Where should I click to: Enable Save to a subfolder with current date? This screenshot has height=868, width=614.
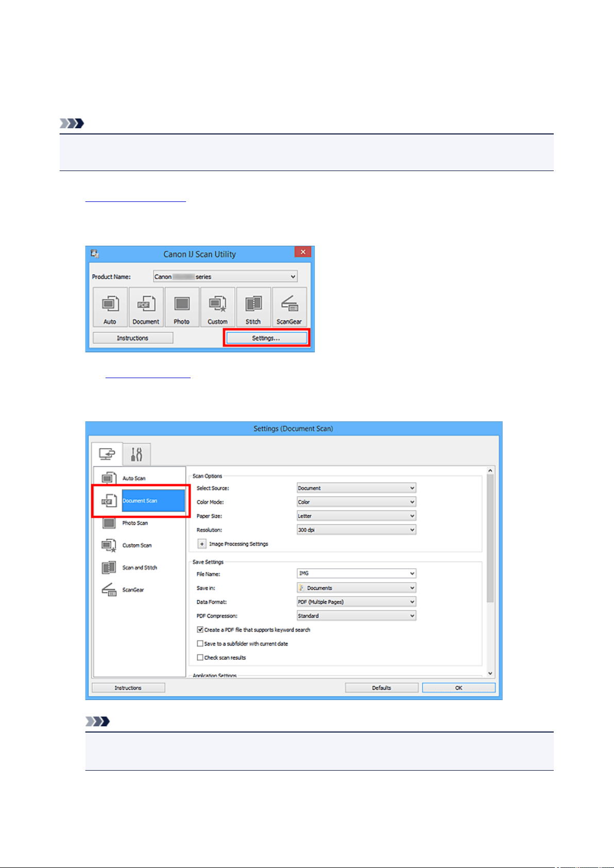pos(200,643)
